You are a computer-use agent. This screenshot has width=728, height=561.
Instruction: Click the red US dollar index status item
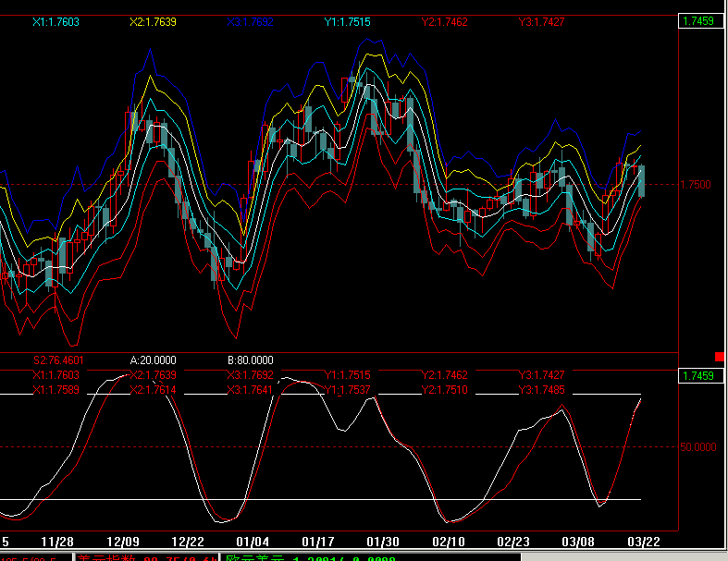pyautogui.click(x=147, y=557)
